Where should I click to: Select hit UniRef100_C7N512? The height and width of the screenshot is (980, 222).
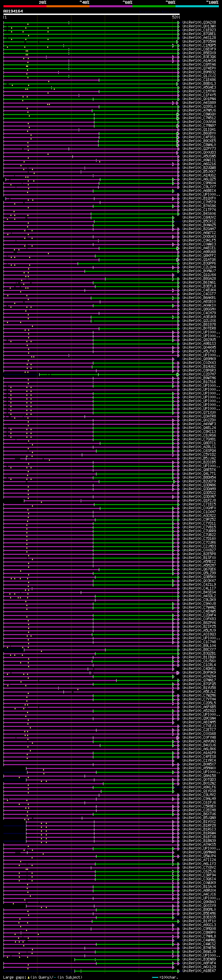[x=199, y=118]
